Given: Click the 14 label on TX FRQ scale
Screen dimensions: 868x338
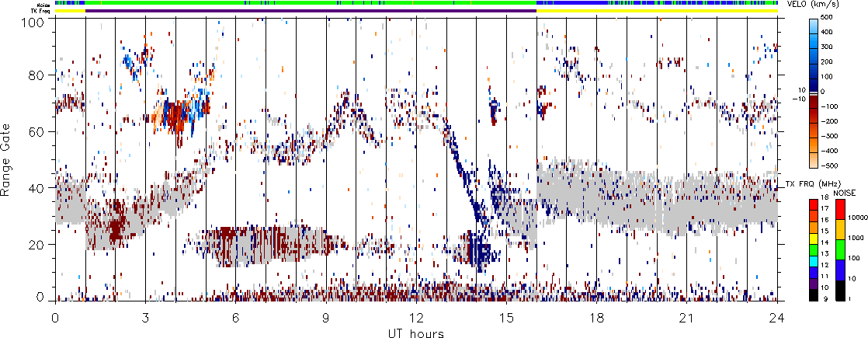Looking at the screenshot, I should [825, 244].
